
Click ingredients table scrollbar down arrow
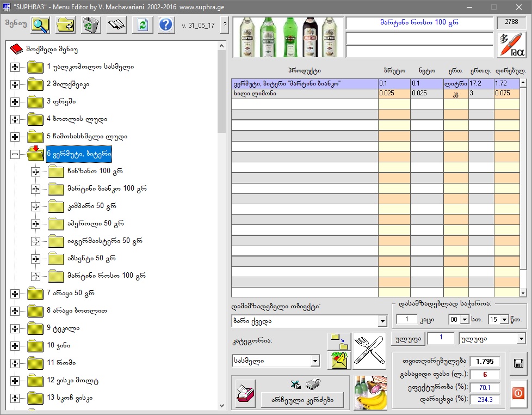523,293
